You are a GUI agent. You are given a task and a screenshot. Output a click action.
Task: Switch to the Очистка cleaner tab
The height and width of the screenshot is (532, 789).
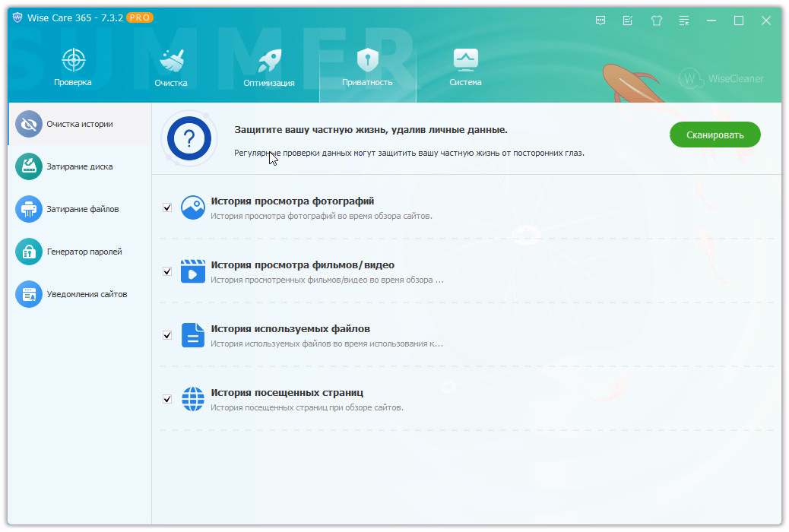pos(170,68)
